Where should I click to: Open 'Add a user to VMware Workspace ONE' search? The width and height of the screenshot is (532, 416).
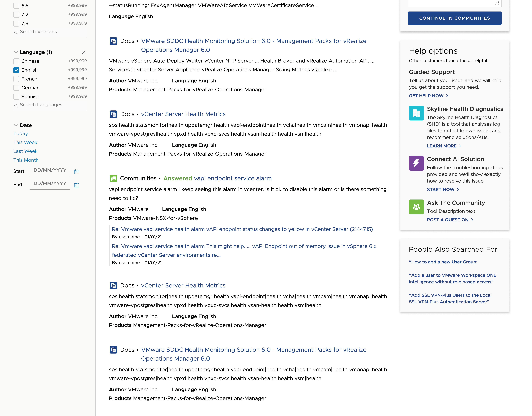coord(453,278)
